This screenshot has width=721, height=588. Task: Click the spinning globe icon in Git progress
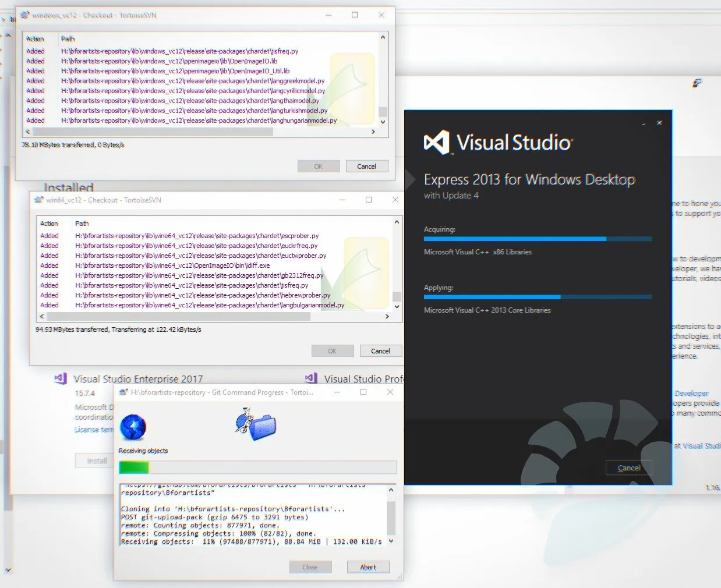[x=133, y=427]
